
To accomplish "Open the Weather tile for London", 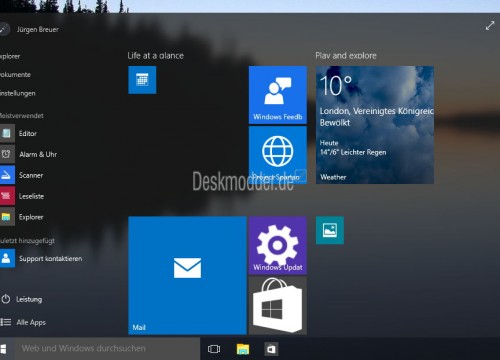I will [375, 125].
